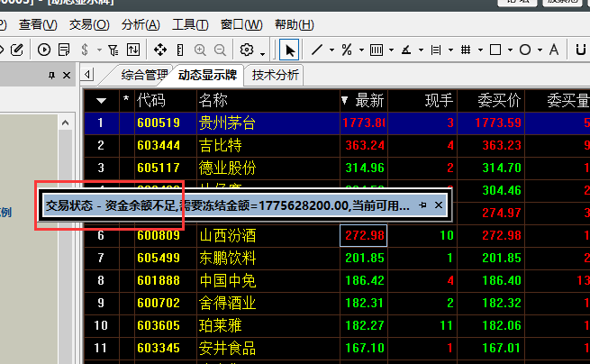This screenshot has height=364, width=590.
Task: Click the tab scroll left arrow
Action: 87,74
